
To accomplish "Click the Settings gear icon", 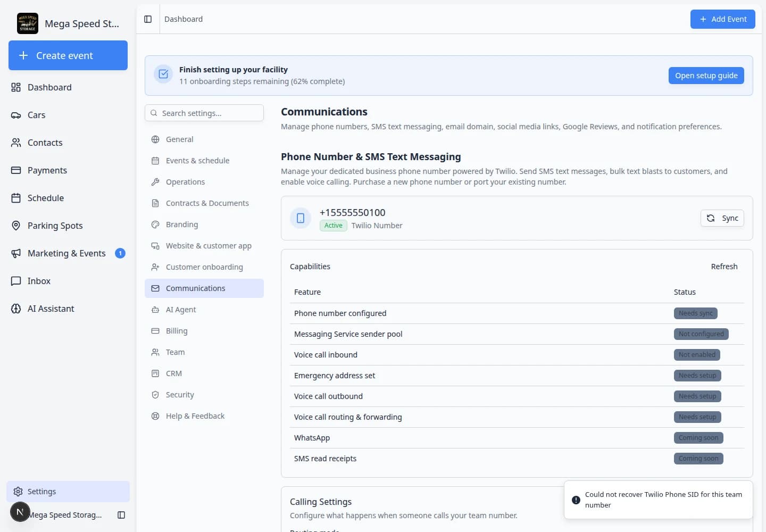I will [18, 492].
